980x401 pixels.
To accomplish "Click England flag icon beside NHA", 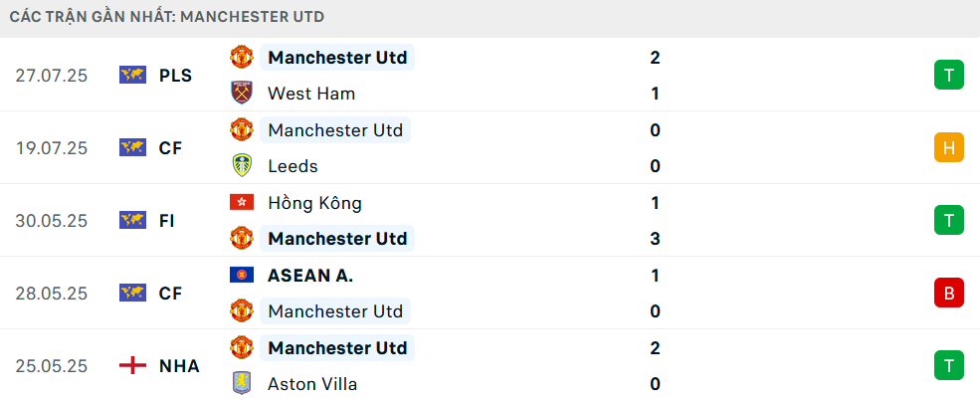I will pos(132,365).
